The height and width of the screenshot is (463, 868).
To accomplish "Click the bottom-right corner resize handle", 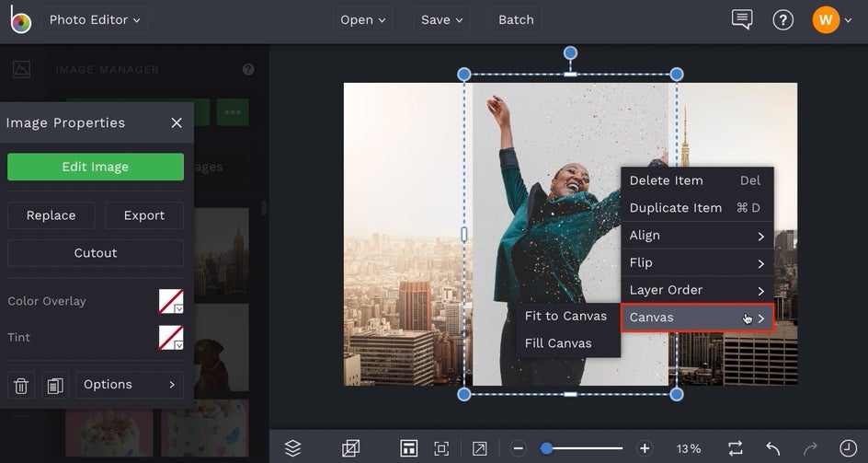I will point(677,394).
